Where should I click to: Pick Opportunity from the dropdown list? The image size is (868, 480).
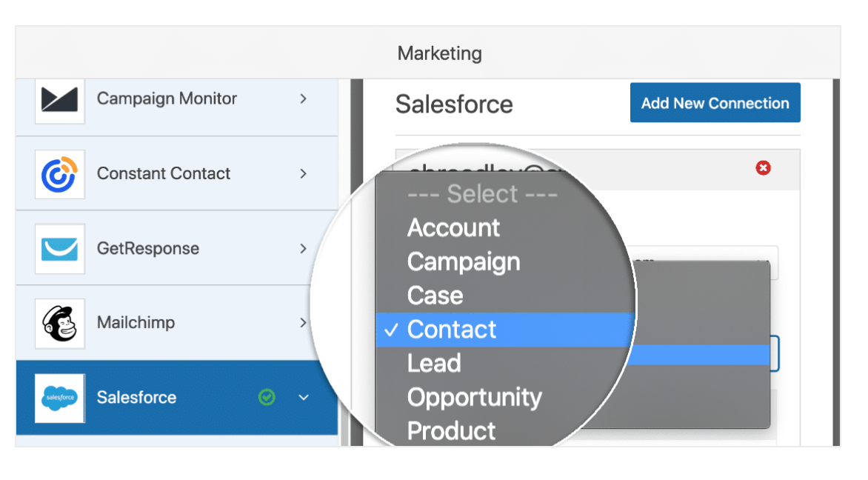[x=474, y=397]
